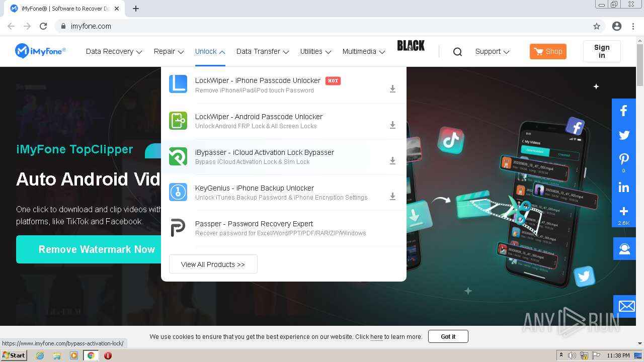The image size is (644, 362).
Task: Download LockWiper iPhone Passcode Unlocker
Action: tap(392, 89)
